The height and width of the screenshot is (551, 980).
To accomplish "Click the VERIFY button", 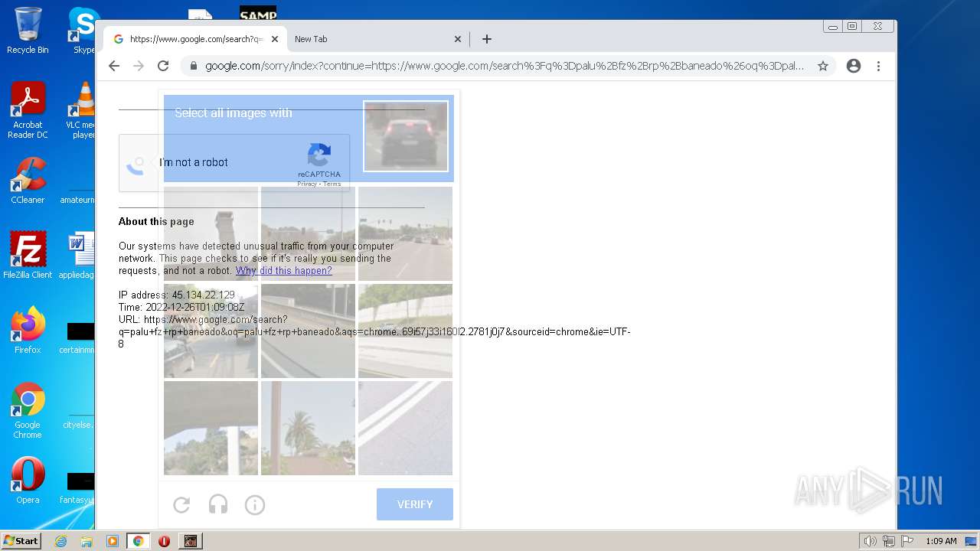I will 415,504.
